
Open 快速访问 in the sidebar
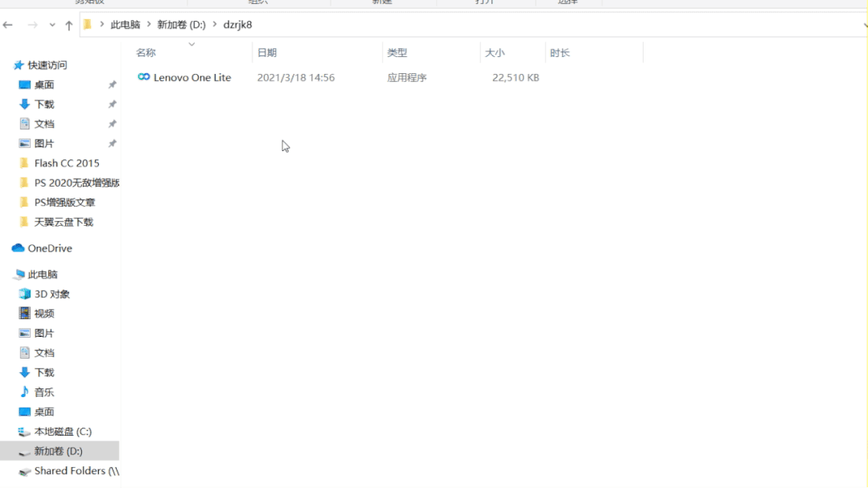tap(47, 65)
